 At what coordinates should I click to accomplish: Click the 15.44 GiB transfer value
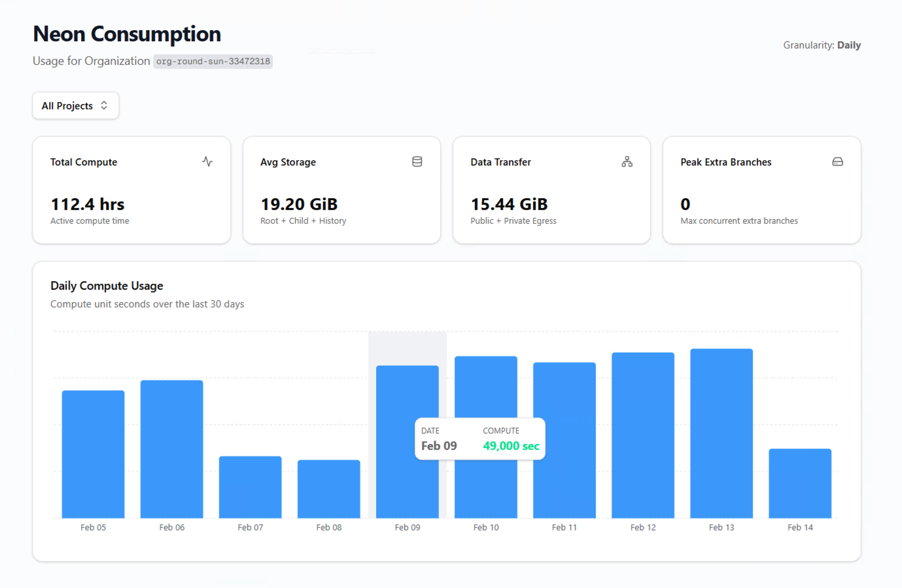(509, 204)
